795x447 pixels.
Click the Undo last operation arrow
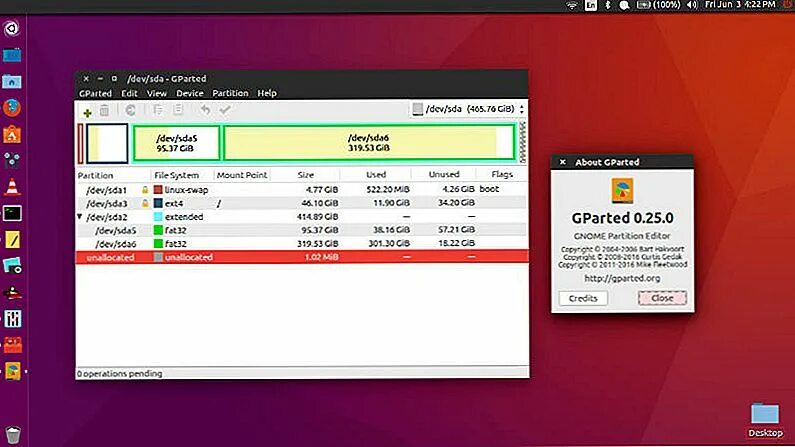pyautogui.click(x=205, y=109)
